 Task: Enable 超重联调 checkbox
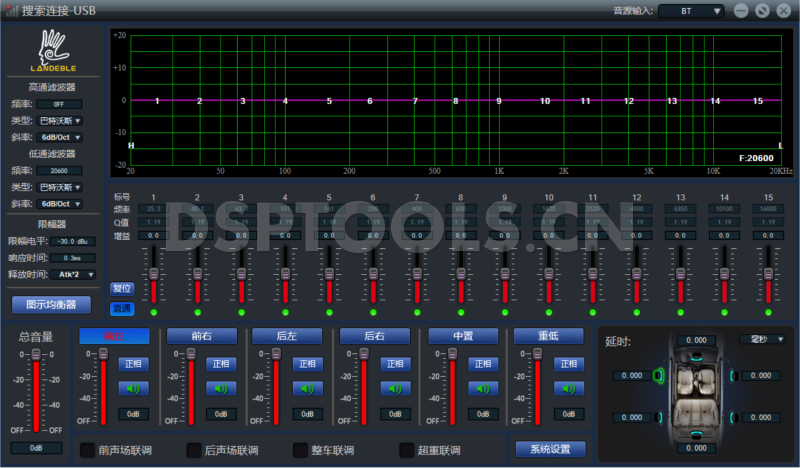tap(407, 450)
